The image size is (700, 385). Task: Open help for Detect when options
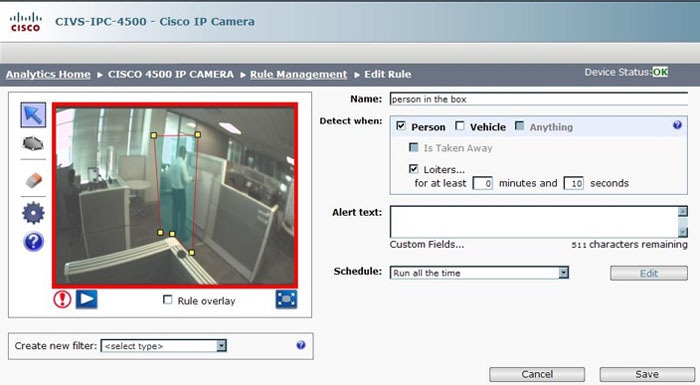tap(677, 125)
